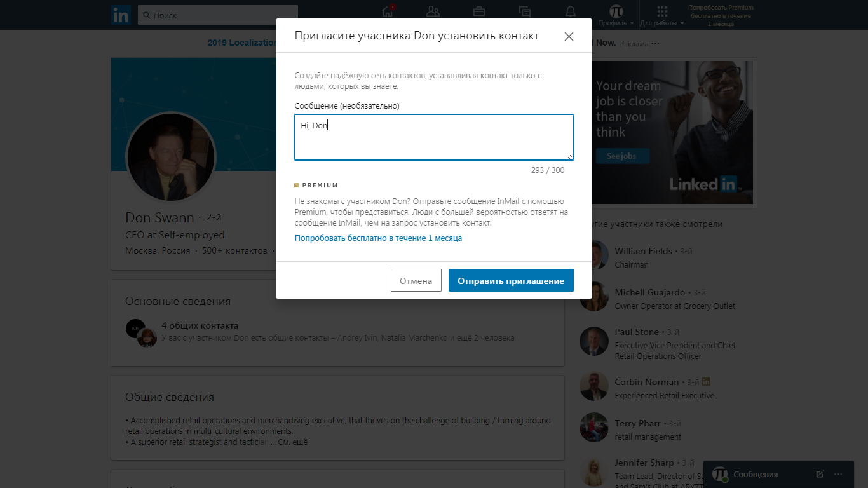Open the Messaging icon in top navigation
Image resolution: width=868 pixels, height=488 pixels.
[525, 11]
